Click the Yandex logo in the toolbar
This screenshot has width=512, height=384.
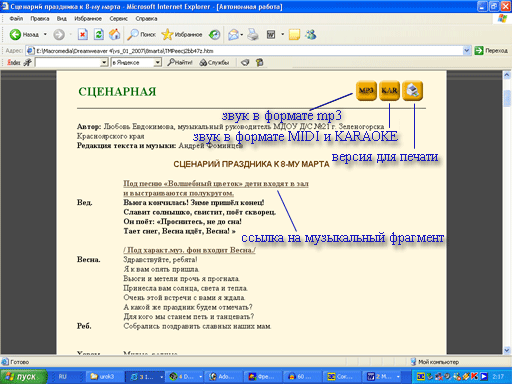tap(14, 62)
